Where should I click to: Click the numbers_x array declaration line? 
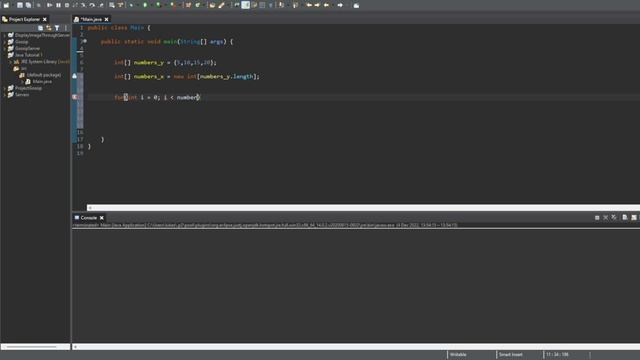coord(187,76)
